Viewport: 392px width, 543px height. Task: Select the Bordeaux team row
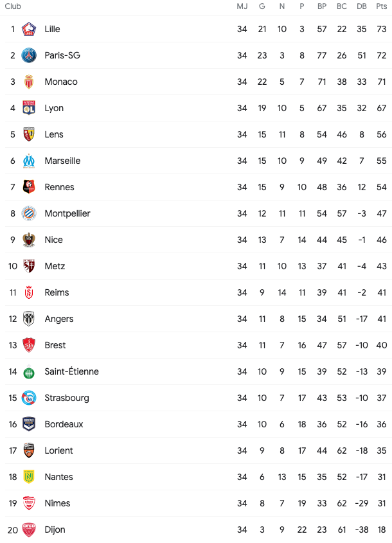[x=199, y=424]
